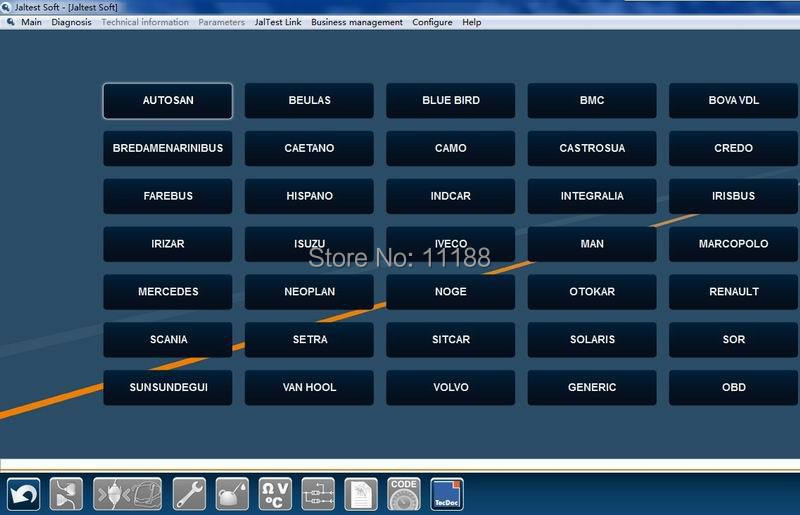Select the CREDO brand
This screenshot has width=800, height=515.
734,149
